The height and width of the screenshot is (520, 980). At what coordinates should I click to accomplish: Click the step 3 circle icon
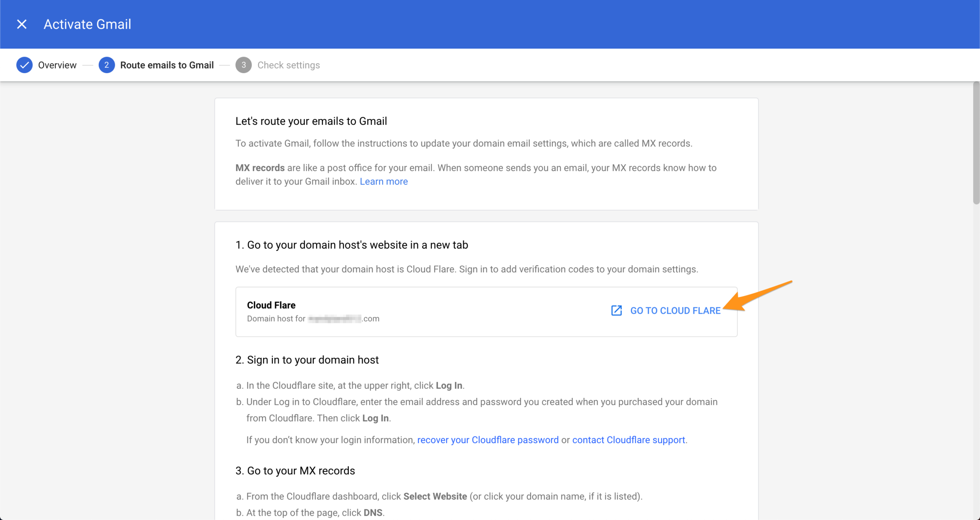[243, 65]
